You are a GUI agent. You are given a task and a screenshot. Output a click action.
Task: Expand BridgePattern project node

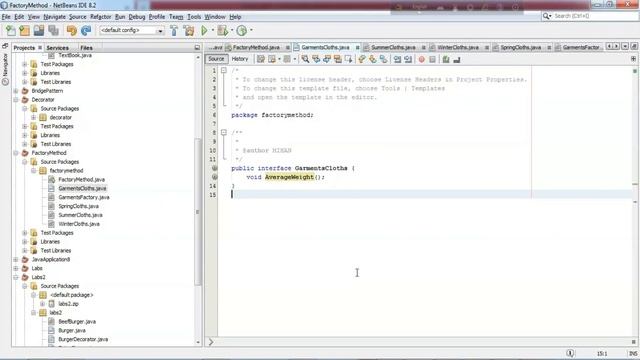(x=16, y=91)
